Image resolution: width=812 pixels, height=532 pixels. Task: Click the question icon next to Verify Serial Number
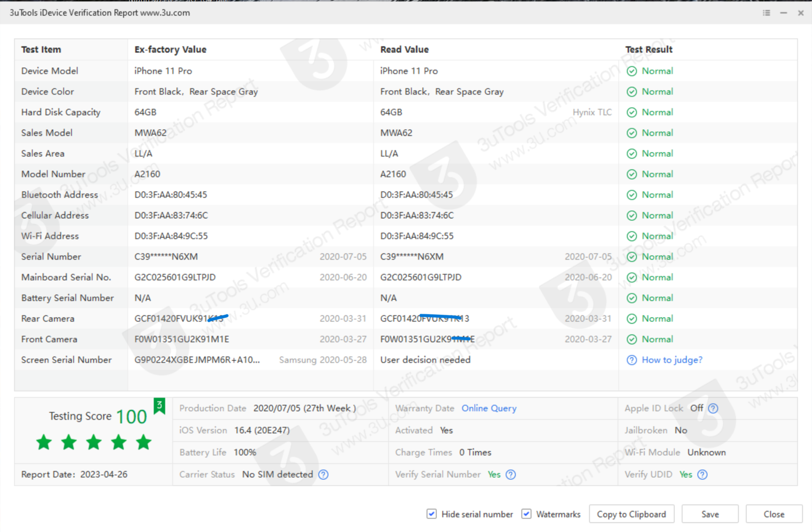click(511, 474)
